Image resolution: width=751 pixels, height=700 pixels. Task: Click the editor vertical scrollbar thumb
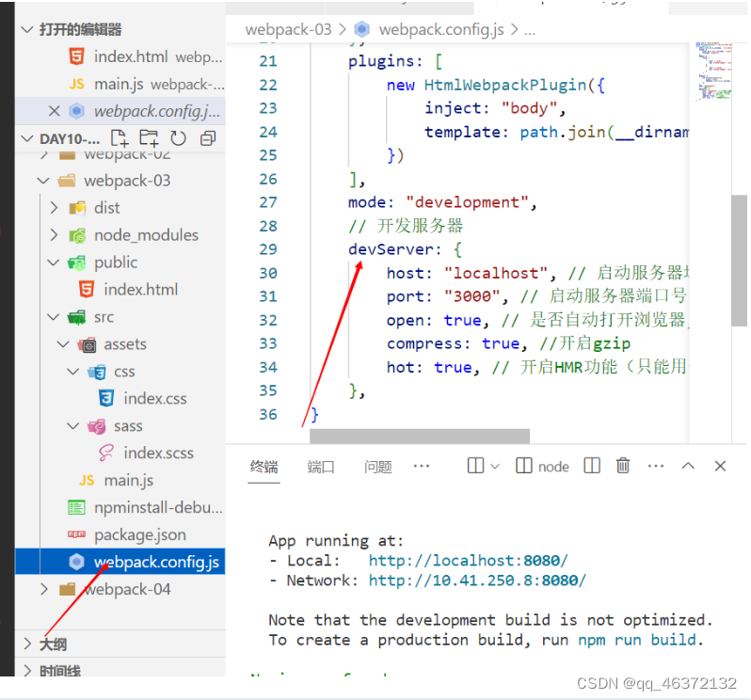pos(739,261)
